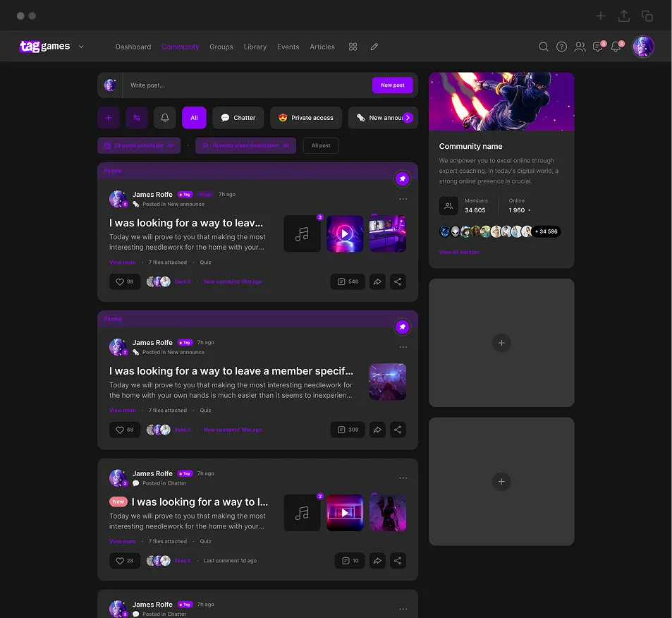Select the Chatter category filter
Image resolution: width=672 pixels, height=618 pixels.
click(238, 118)
